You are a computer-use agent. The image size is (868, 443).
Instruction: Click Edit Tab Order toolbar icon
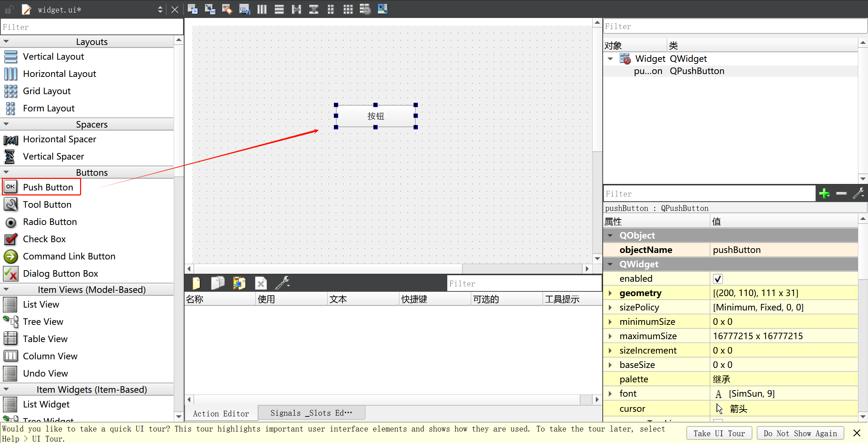tap(244, 9)
